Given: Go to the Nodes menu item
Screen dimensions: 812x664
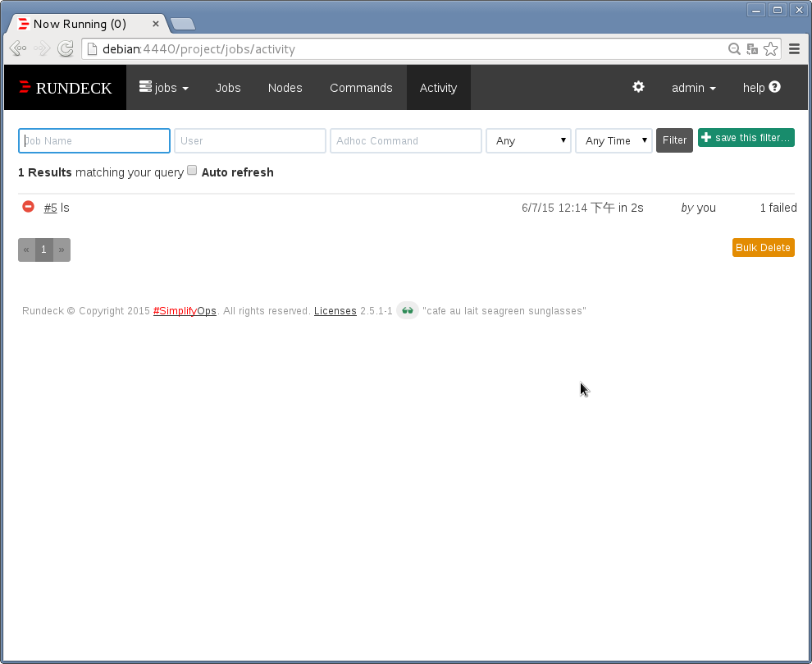Looking at the screenshot, I should pyautogui.click(x=285, y=88).
